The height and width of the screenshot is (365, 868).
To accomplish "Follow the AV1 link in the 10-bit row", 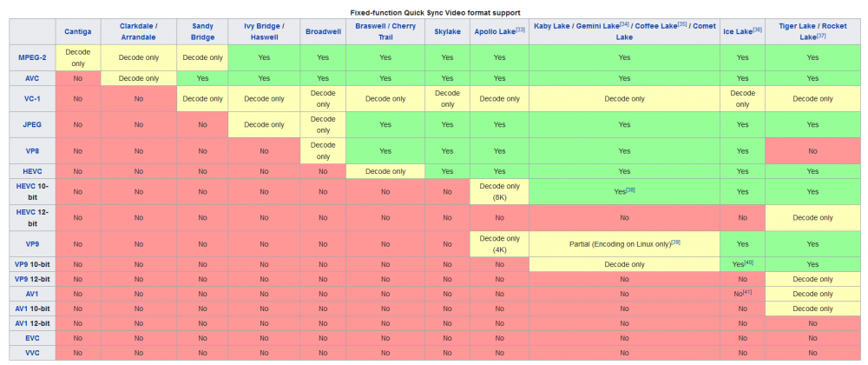I will click(x=22, y=309).
